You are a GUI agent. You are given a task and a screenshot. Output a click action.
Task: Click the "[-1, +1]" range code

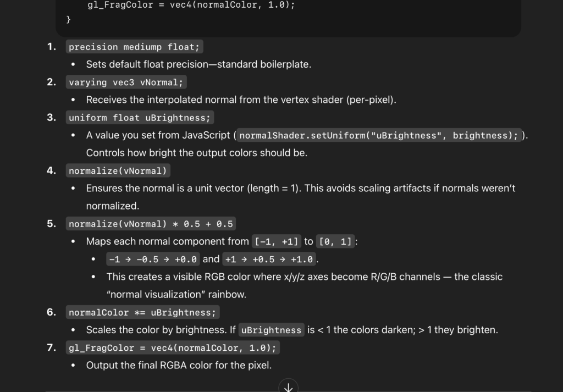click(276, 241)
